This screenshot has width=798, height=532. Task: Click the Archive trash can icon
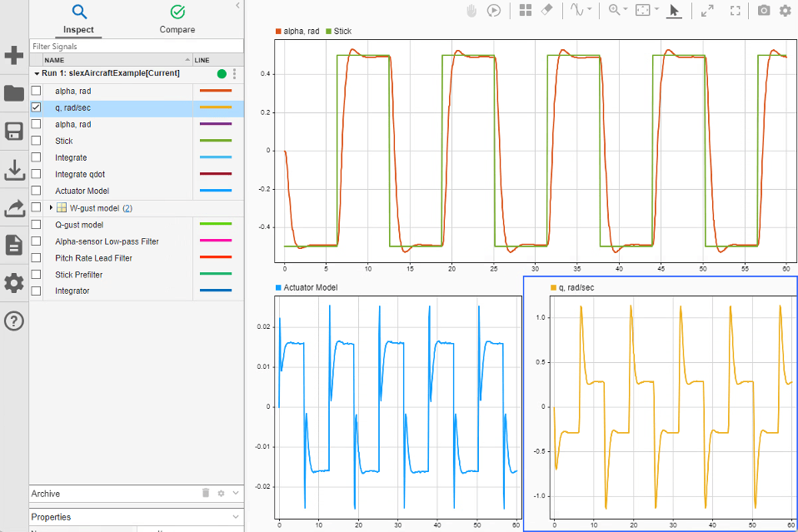click(x=206, y=492)
